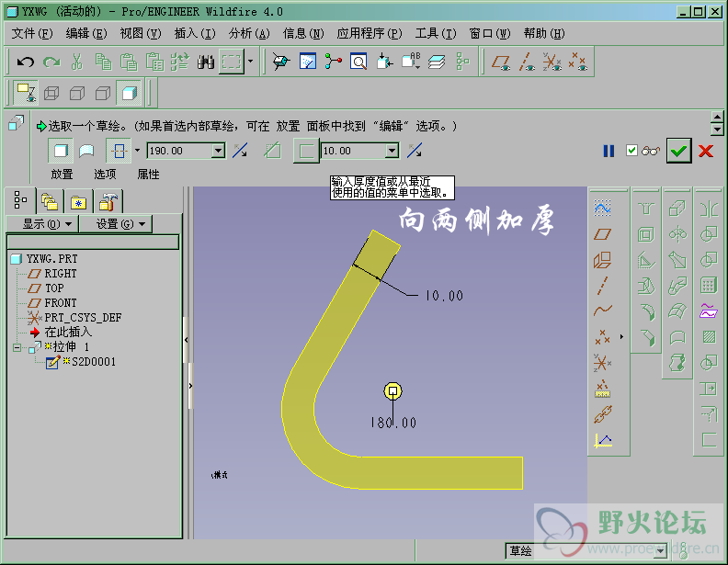Image resolution: width=728 pixels, height=565 pixels.
Task: Open the 文件(F) menu
Action: (32, 33)
